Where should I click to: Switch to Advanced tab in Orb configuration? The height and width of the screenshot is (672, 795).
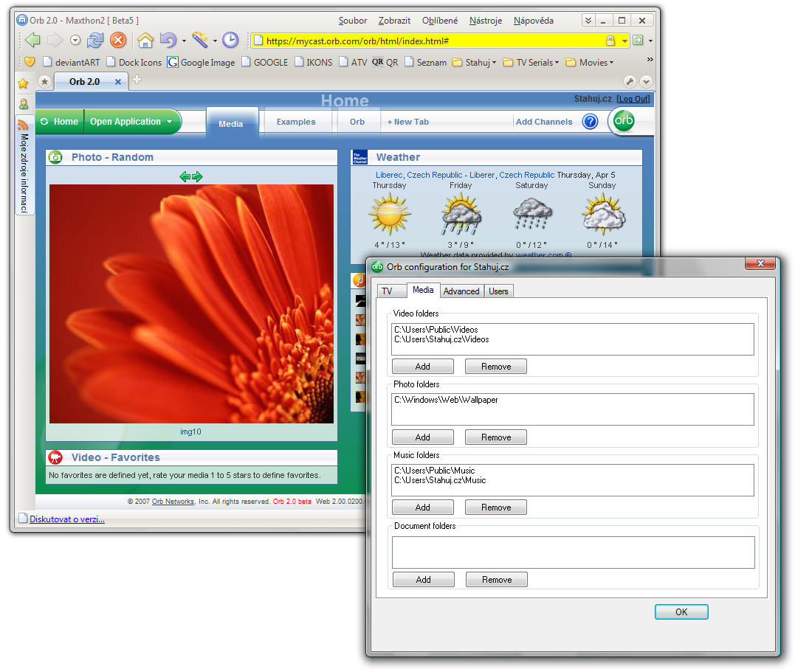click(461, 291)
